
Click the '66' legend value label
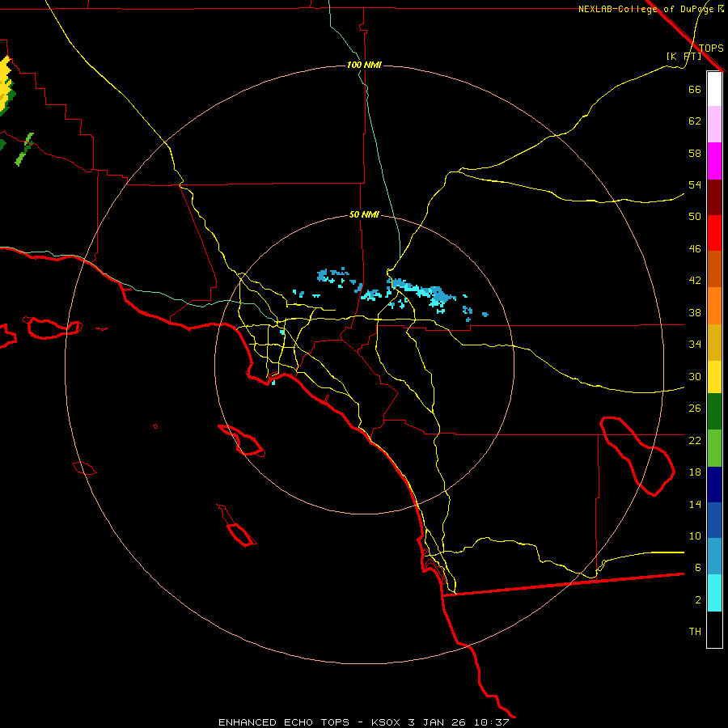[x=695, y=89]
